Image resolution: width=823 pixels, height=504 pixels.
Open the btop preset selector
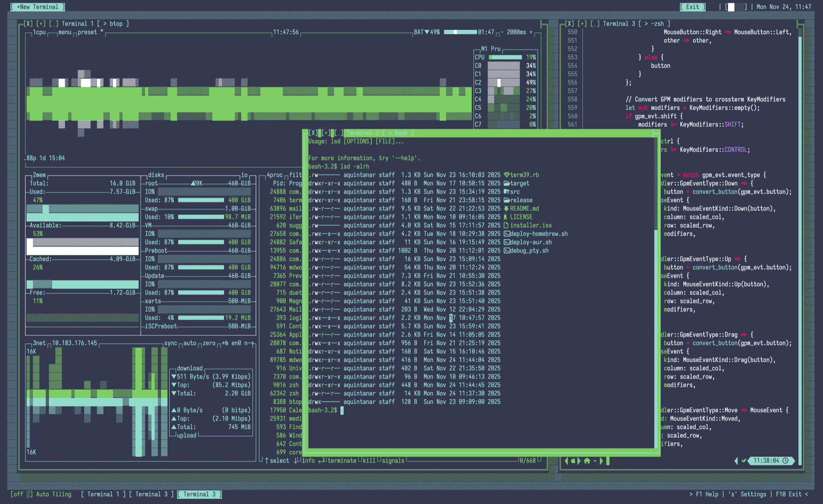(87, 32)
